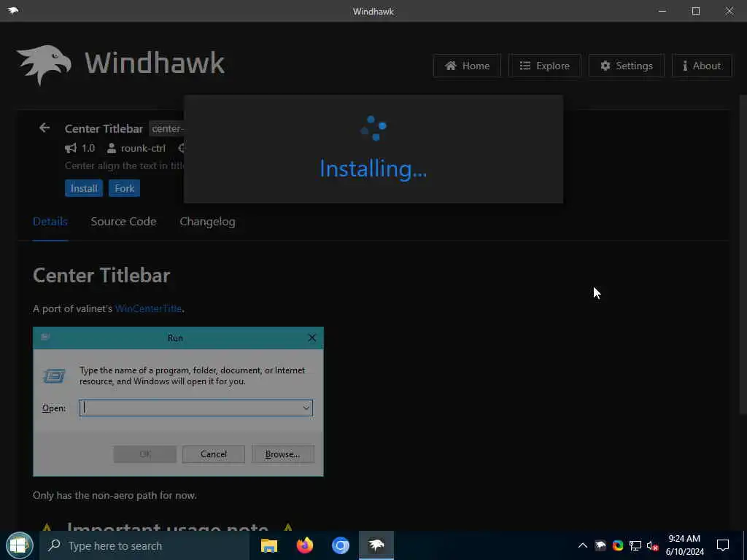Open the clock showing 9:24 AM

[x=684, y=545]
